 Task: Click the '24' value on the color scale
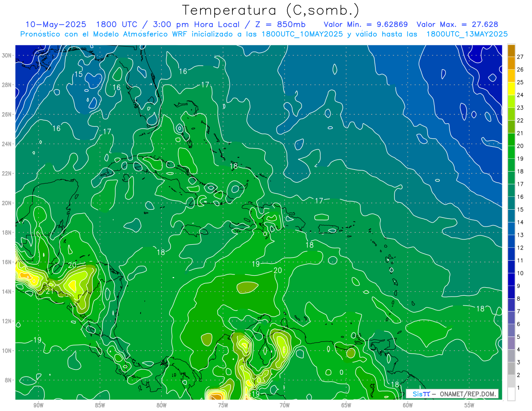(x=520, y=95)
